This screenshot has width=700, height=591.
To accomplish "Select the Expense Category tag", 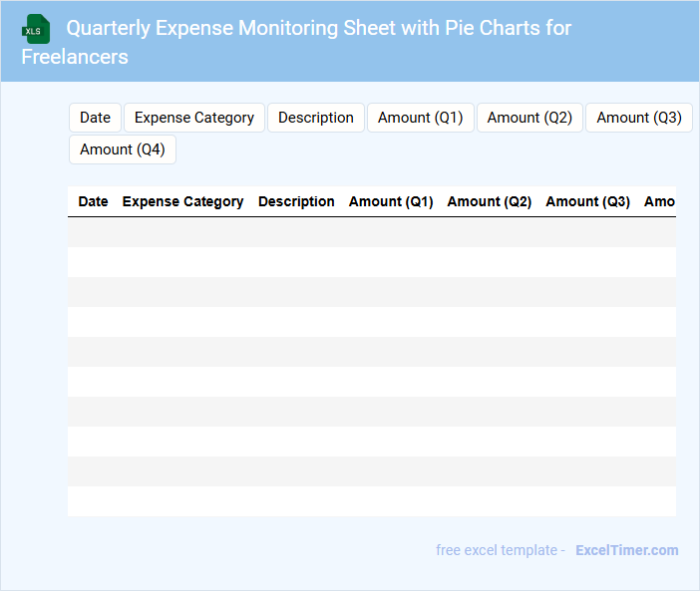I will tap(194, 118).
